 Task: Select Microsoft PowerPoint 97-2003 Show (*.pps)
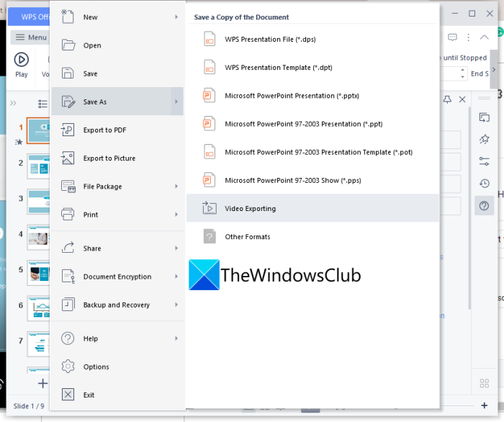pos(312,180)
